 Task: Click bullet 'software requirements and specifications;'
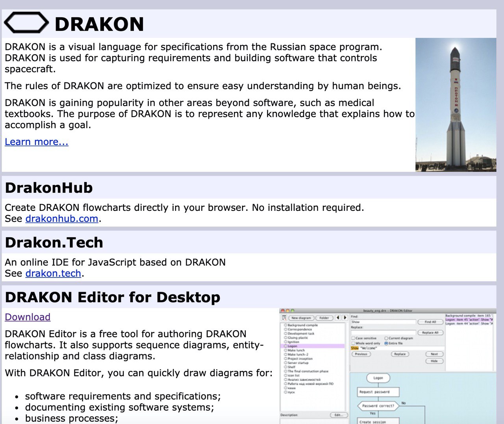coord(123,396)
